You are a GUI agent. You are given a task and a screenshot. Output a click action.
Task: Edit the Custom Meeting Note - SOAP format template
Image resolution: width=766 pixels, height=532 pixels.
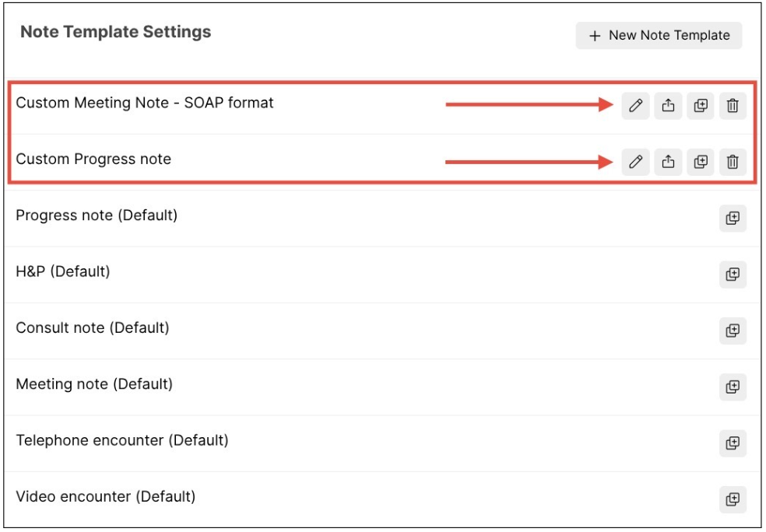pyautogui.click(x=634, y=104)
